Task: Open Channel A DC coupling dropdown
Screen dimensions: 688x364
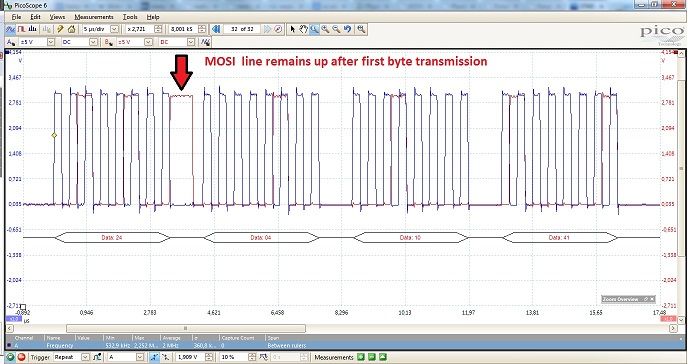Action: coord(93,42)
